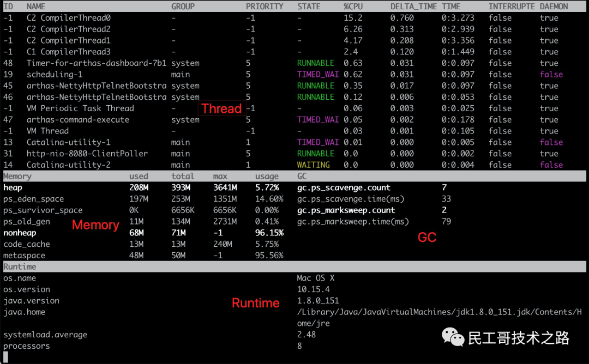The width and height of the screenshot is (589, 364).
Task: Click the http-nio-8080-ClientPoller thread name
Action: click(x=87, y=154)
